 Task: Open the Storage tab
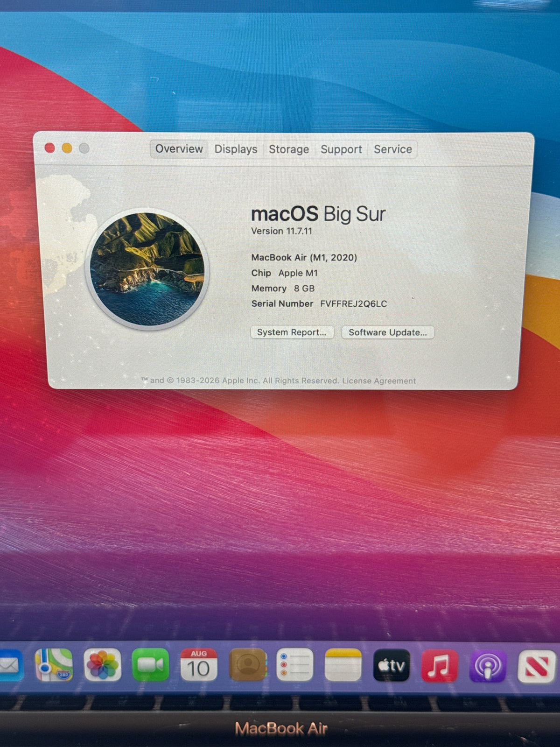coord(289,149)
